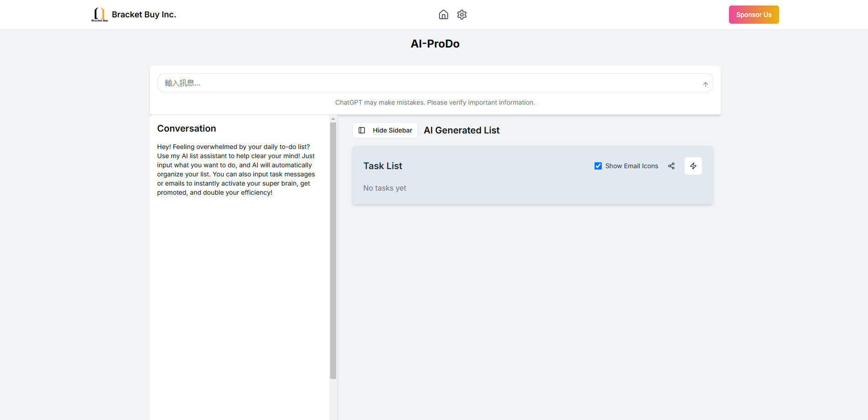Hide the sidebar with Hide Sidebar button
The height and width of the screenshot is (420, 868).
coord(385,130)
